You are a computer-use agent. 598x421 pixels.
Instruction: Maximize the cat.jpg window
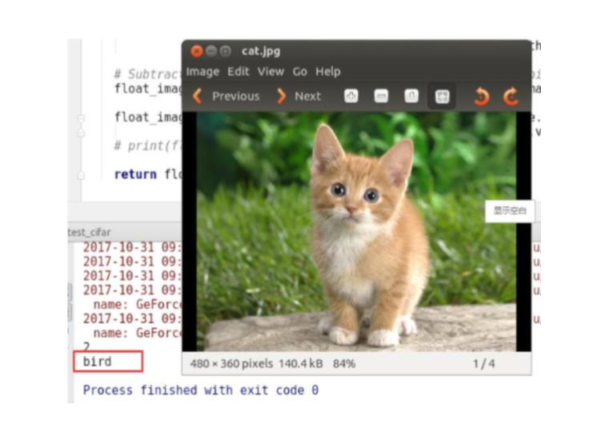[226, 51]
